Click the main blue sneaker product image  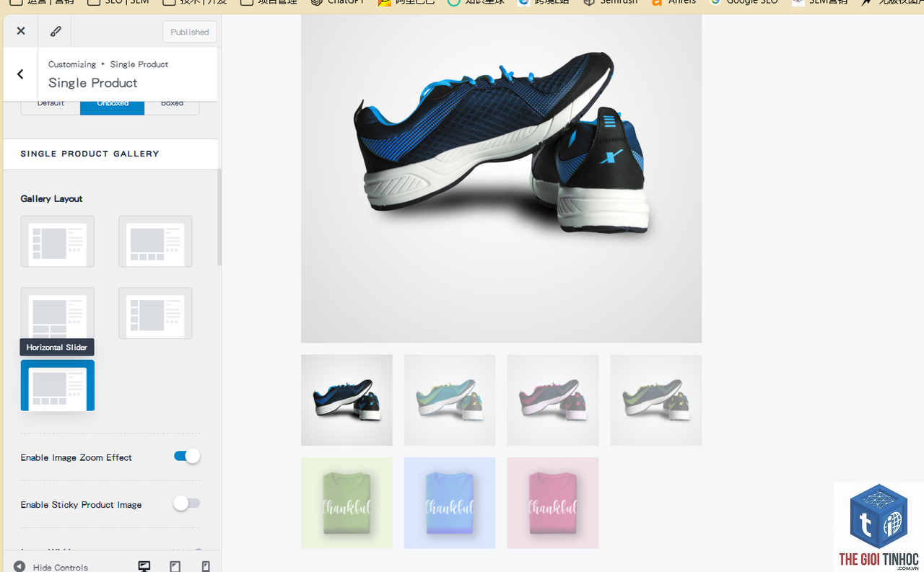click(x=501, y=178)
